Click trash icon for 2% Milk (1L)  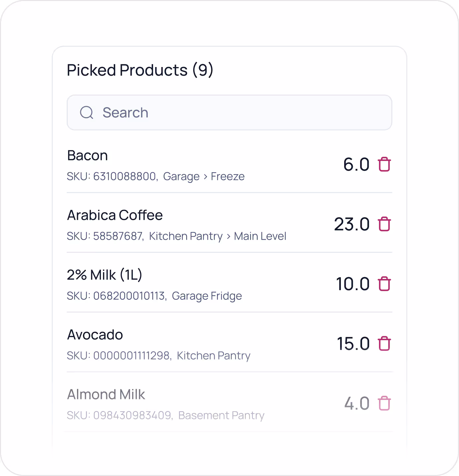coord(384,284)
